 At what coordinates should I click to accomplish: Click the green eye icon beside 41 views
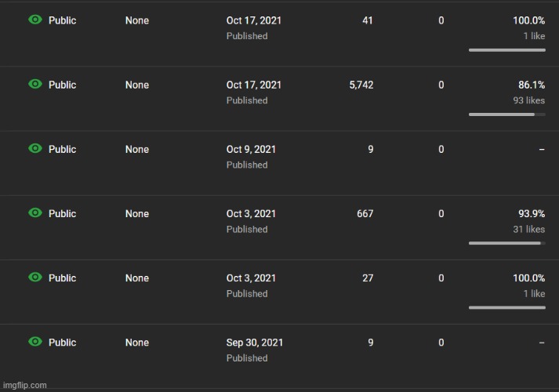click(35, 20)
